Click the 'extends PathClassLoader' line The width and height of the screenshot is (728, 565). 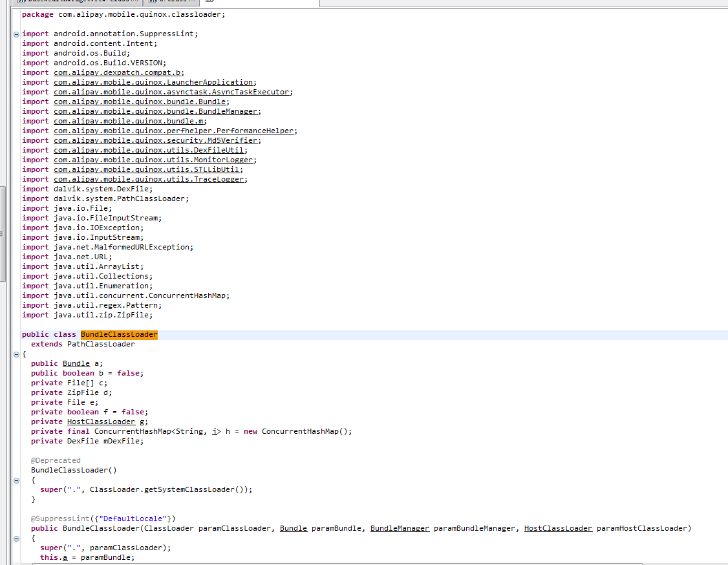point(83,345)
